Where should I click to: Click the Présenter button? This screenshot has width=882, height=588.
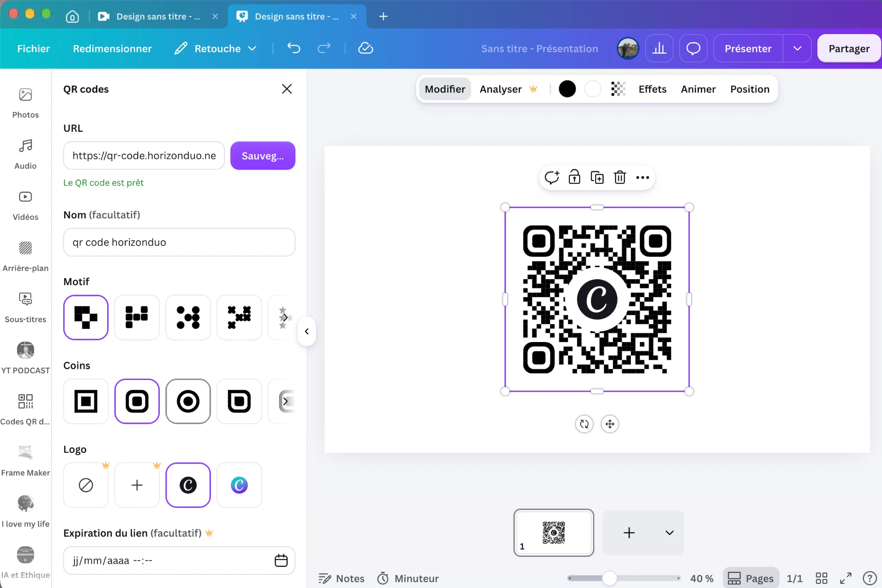click(748, 48)
